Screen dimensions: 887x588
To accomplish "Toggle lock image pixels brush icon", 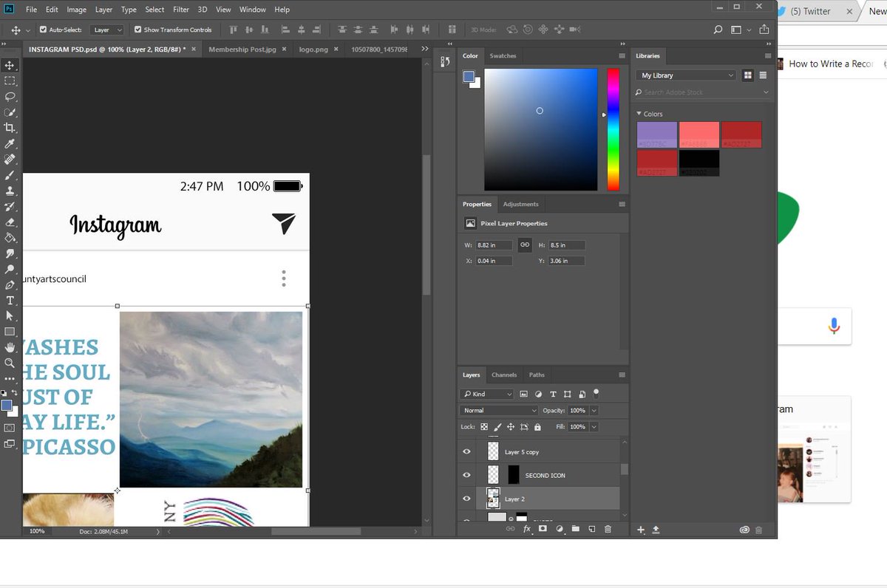I will (497, 427).
